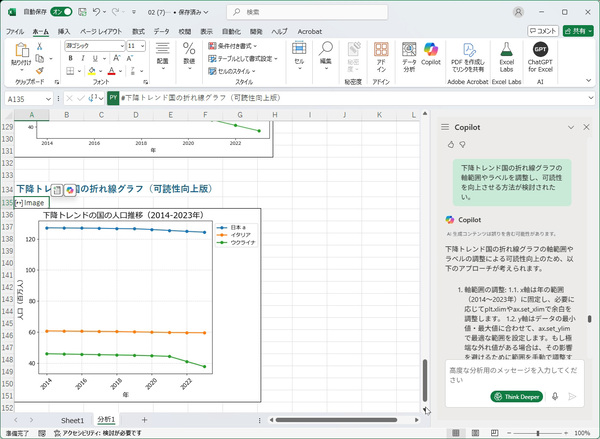Open the Conditional Formatting dropdown
This screenshot has height=439, width=600.
tap(236, 46)
